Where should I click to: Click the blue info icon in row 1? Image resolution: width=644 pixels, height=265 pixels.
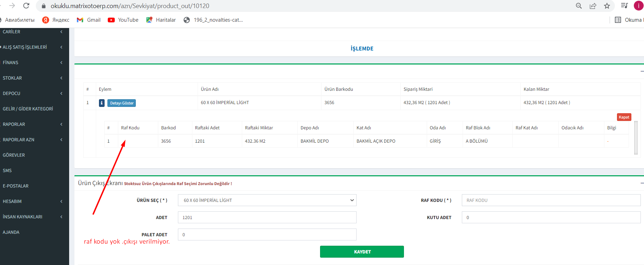pos(102,103)
